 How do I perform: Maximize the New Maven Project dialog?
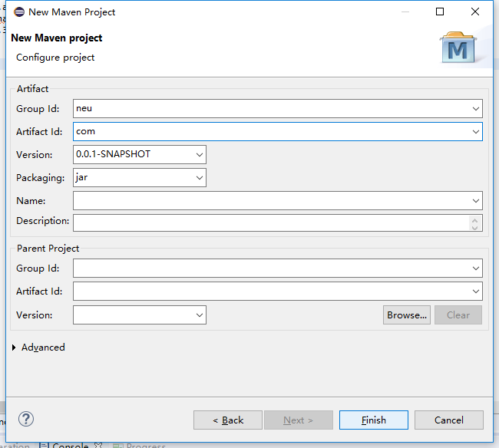click(440, 12)
